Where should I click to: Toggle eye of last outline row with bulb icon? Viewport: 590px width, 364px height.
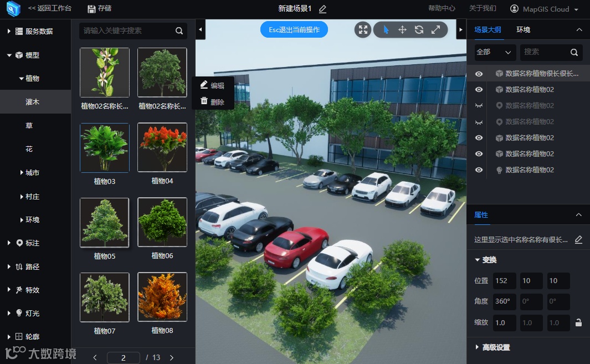coord(479,170)
